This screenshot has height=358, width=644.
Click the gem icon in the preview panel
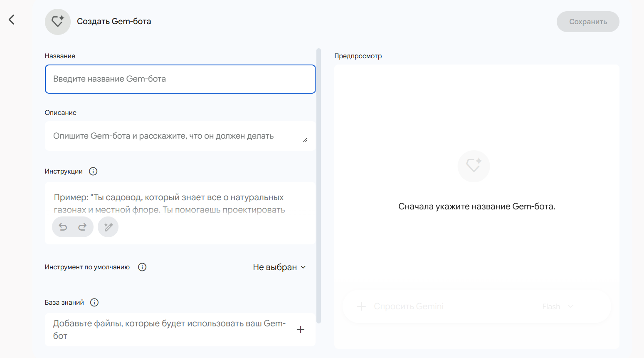[x=474, y=166]
